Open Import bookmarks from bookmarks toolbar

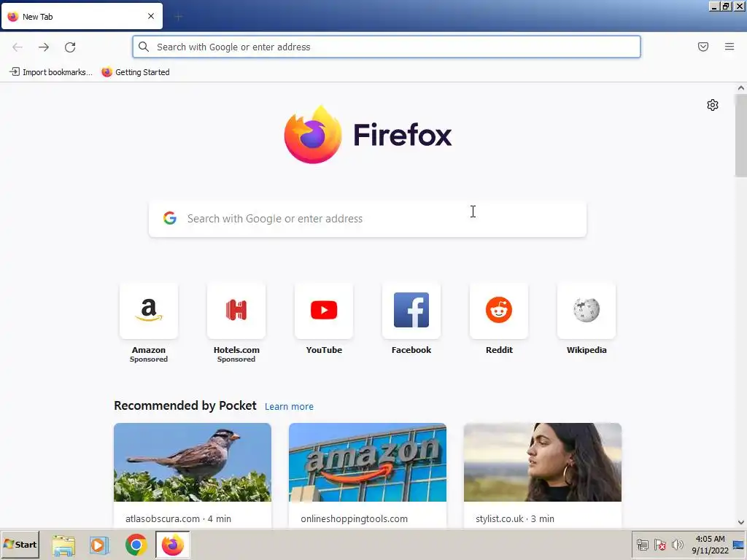point(51,72)
